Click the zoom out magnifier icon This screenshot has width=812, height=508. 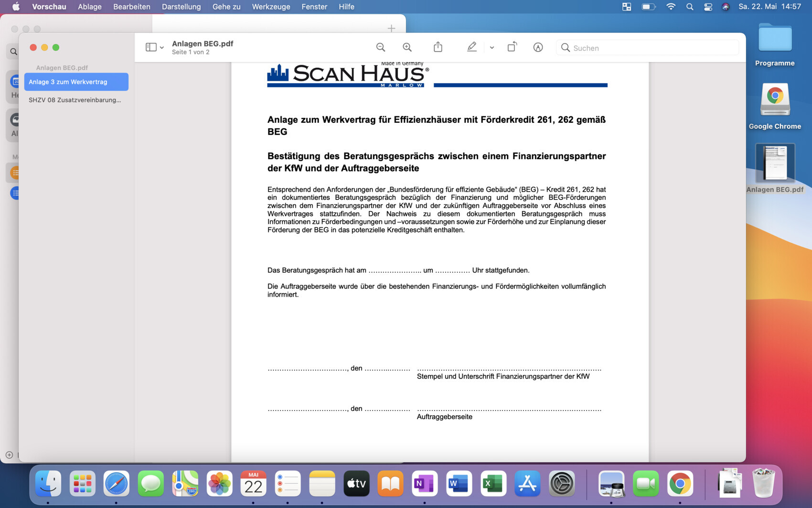coord(380,47)
